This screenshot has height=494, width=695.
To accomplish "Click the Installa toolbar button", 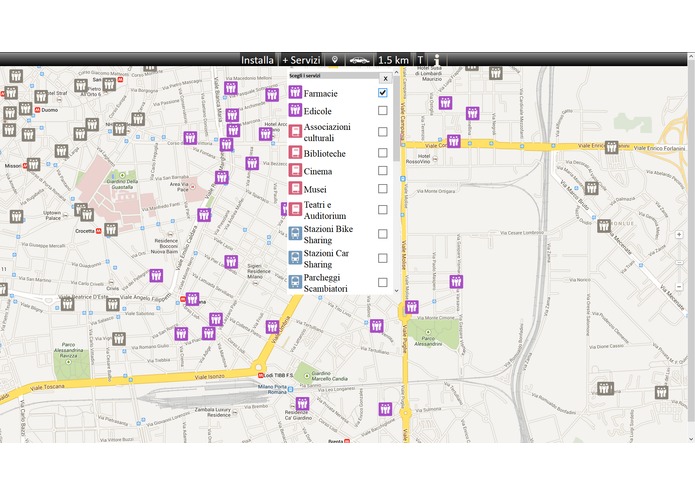I will point(257,60).
